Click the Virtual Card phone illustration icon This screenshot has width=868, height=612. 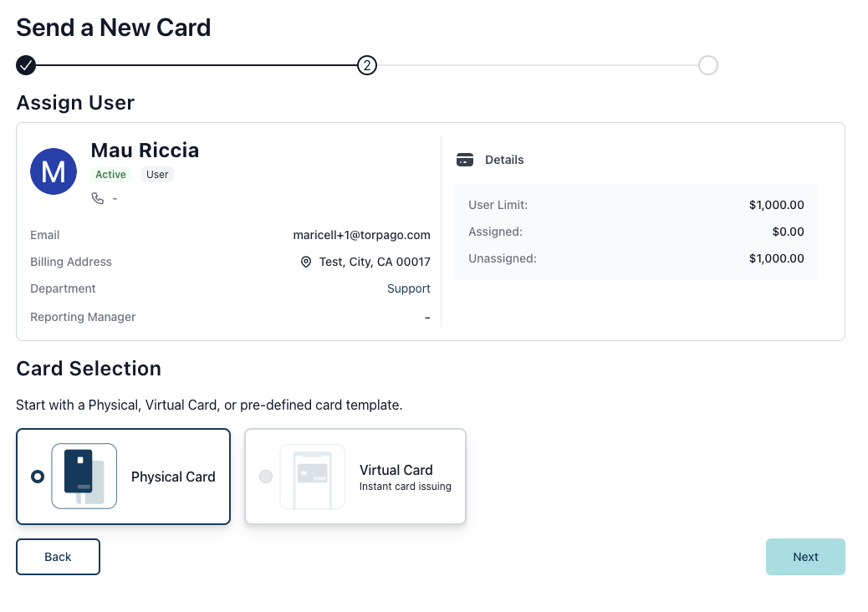tap(312, 477)
